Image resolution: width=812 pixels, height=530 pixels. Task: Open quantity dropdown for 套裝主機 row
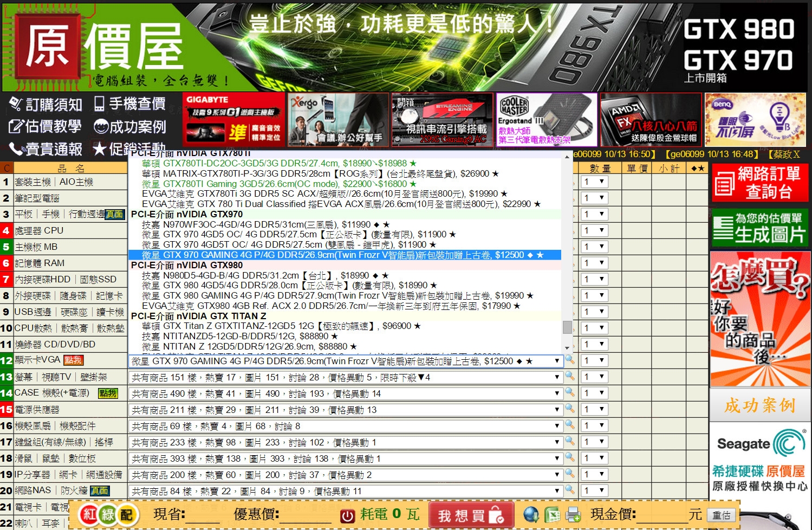594,182
